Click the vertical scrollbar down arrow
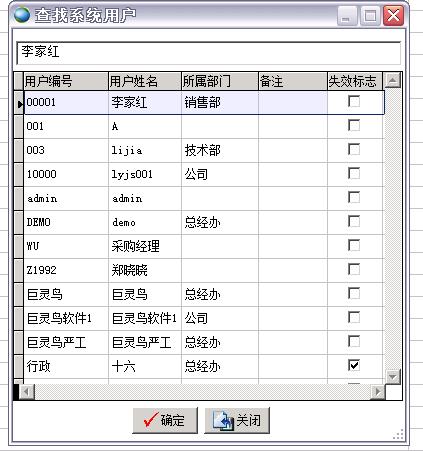 pos(393,377)
